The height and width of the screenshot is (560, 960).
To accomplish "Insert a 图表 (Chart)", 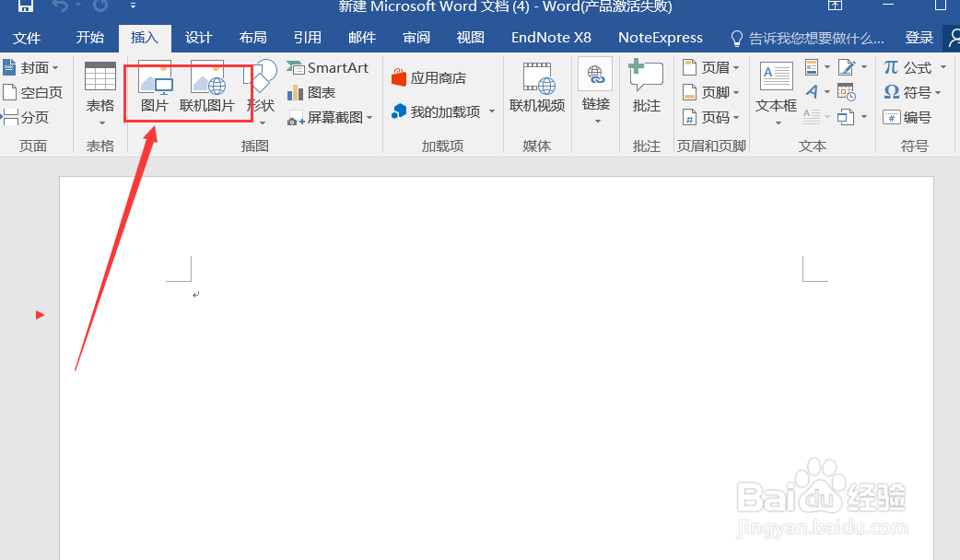I will (311, 92).
